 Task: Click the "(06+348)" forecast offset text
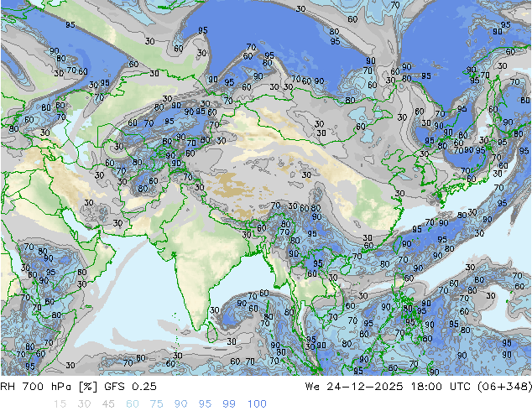click(x=505, y=387)
